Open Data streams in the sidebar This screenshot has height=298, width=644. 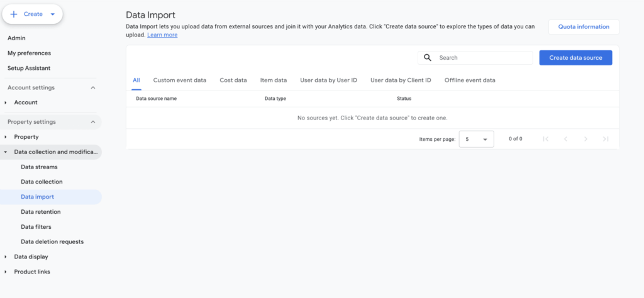[39, 167]
